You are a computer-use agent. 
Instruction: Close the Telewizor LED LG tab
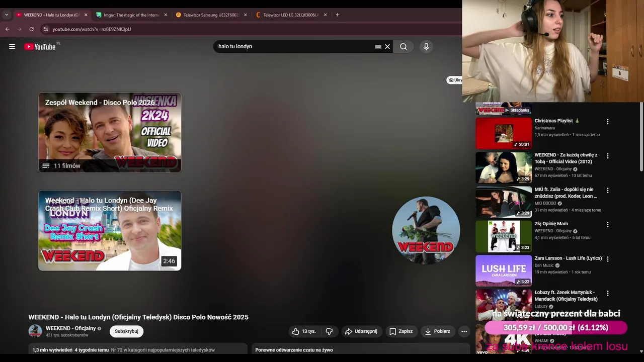click(325, 15)
